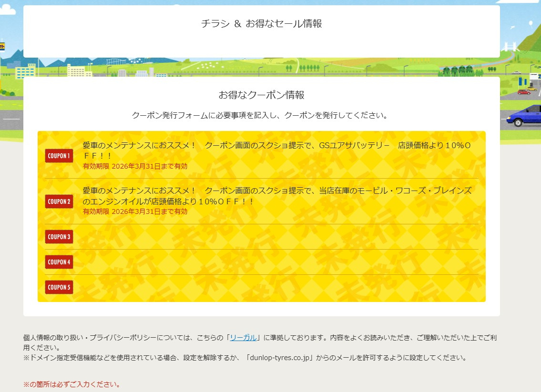The image size is (541, 392).
Task: Click the COUPON 2 badge
Action: click(x=59, y=201)
